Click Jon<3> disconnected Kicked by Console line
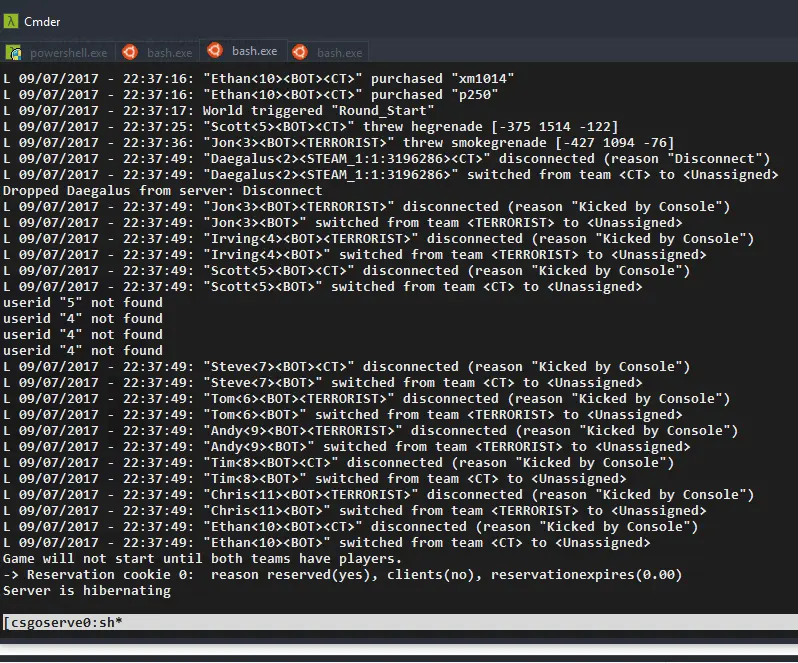This screenshot has height=663, width=798. (366, 207)
